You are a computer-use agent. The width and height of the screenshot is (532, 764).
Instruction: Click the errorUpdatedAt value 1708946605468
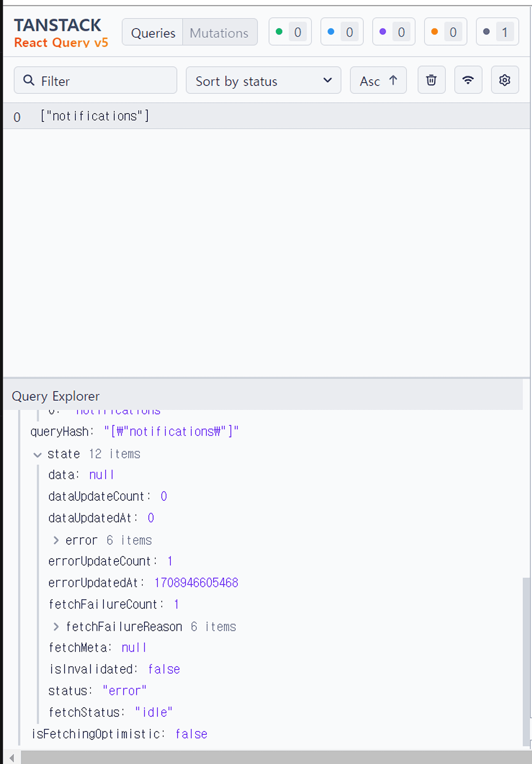click(x=196, y=583)
